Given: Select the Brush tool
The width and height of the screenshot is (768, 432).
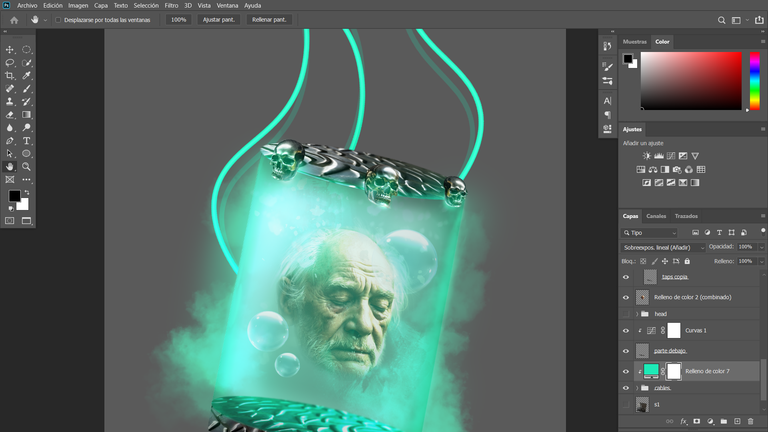Looking at the screenshot, I should pos(26,89).
